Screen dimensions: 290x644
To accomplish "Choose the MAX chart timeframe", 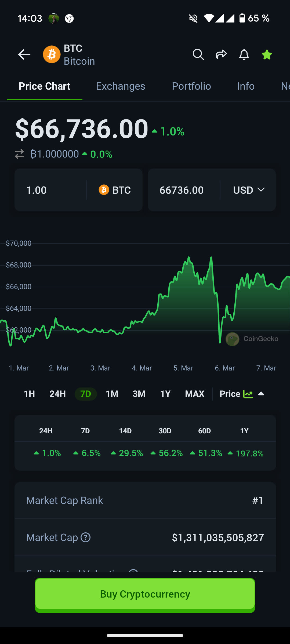I will tap(195, 394).
